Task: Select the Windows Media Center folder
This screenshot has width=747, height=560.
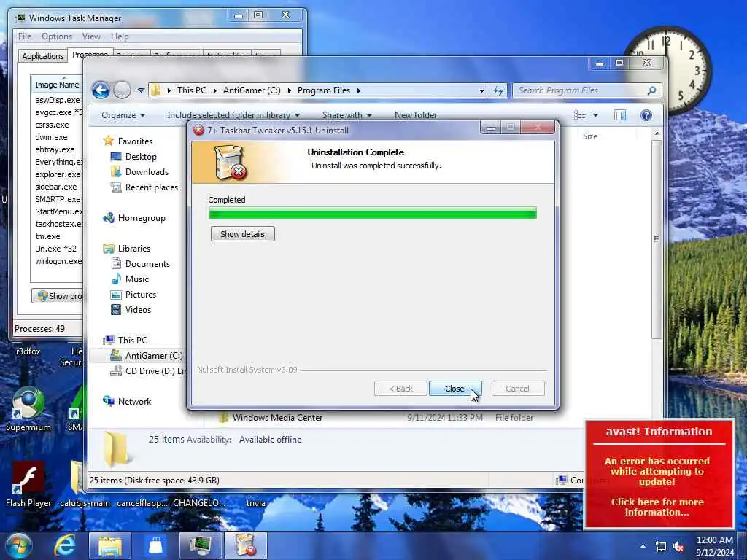Action: tap(277, 418)
